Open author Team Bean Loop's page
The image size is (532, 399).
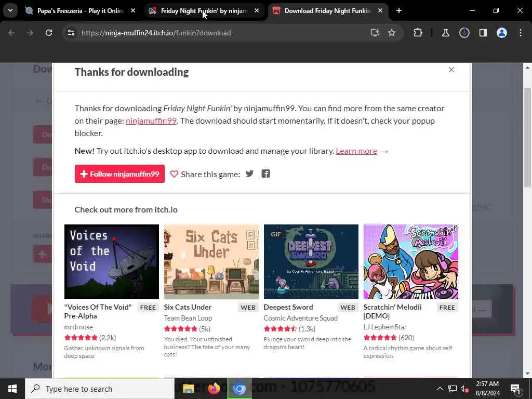(188, 318)
